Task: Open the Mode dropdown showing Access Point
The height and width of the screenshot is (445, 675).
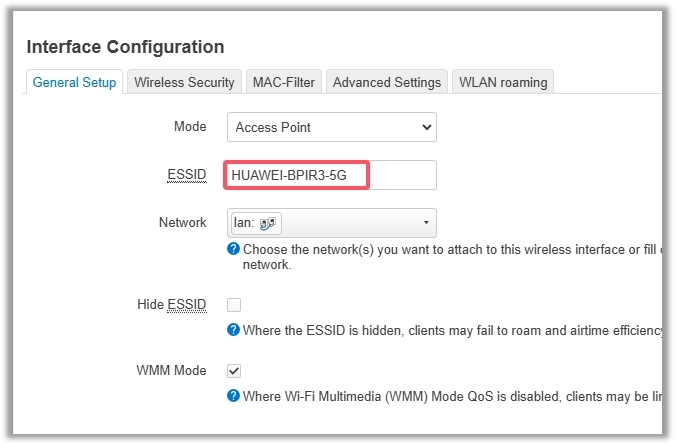Action: point(331,127)
